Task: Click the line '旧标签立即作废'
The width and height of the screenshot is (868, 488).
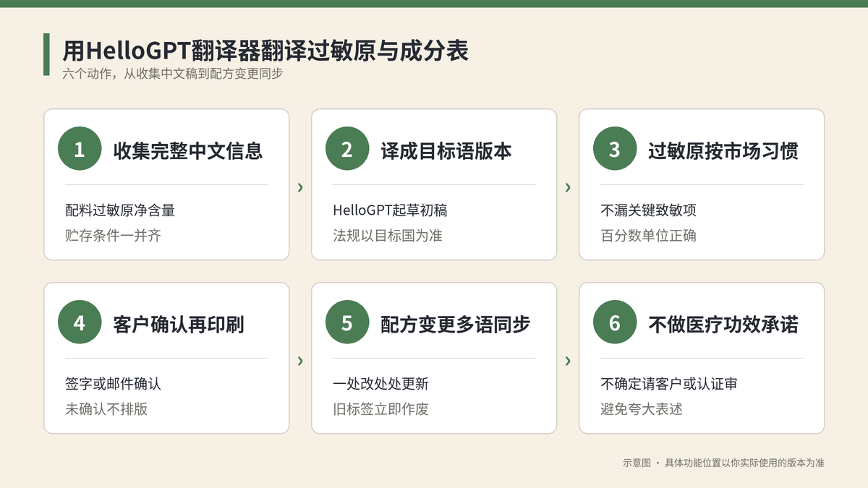Action: (381, 409)
